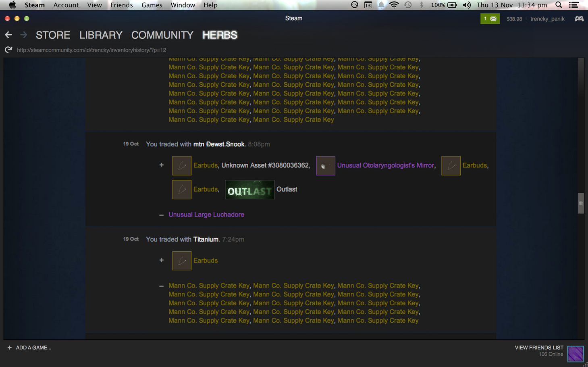
Task: Open macOS Spotlight search icon
Action: click(559, 5)
